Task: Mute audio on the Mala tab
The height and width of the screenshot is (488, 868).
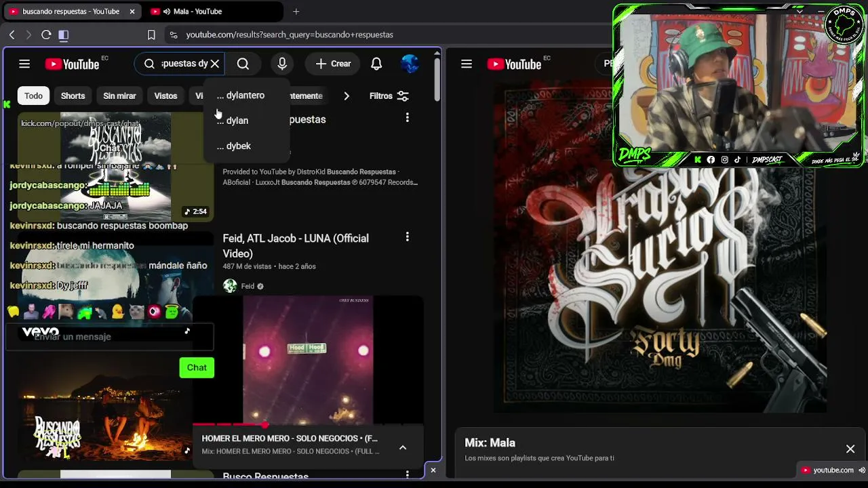Action: [x=167, y=12]
